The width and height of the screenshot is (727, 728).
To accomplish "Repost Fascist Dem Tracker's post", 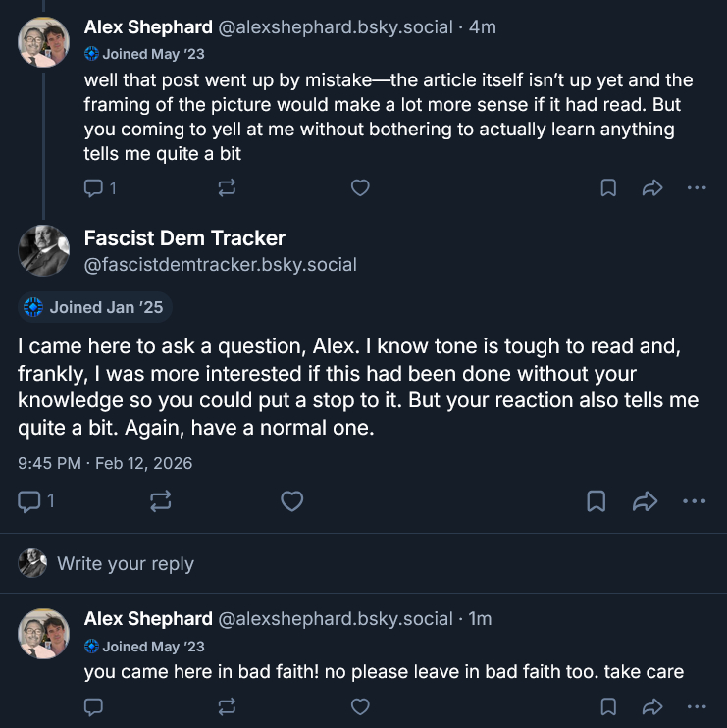I will pos(161,501).
